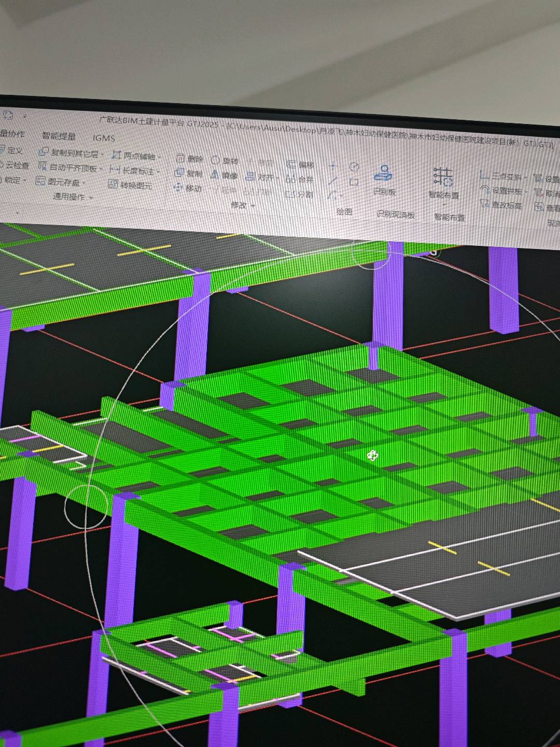This screenshot has height=747, width=560.
Task: Select the arc draw tool in 绘图
Action: coord(332,196)
